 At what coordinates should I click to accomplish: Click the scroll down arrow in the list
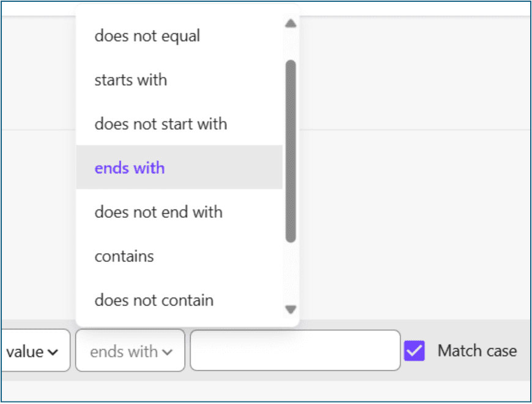click(x=291, y=309)
